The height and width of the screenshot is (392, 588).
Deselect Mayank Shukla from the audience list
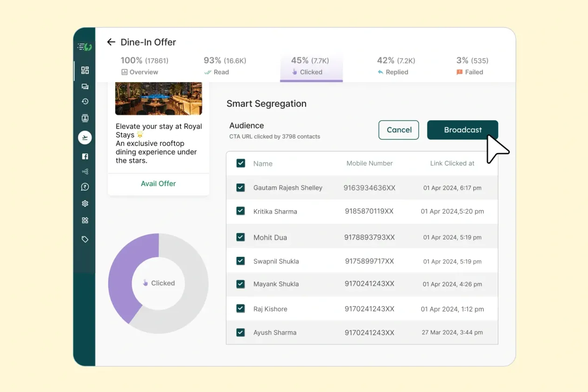click(240, 284)
